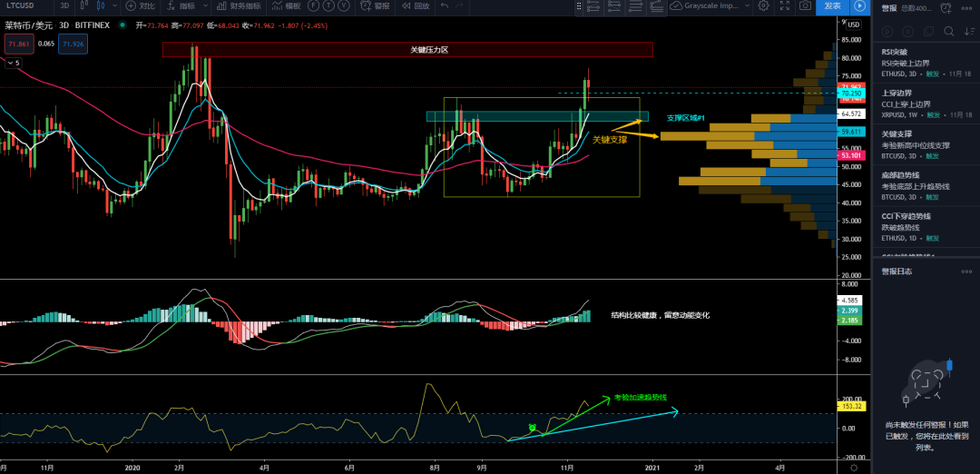The width and height of the screenshot is (980, 474).
Task: Click the circled T template shortcut
Action: tap(328, 5)
